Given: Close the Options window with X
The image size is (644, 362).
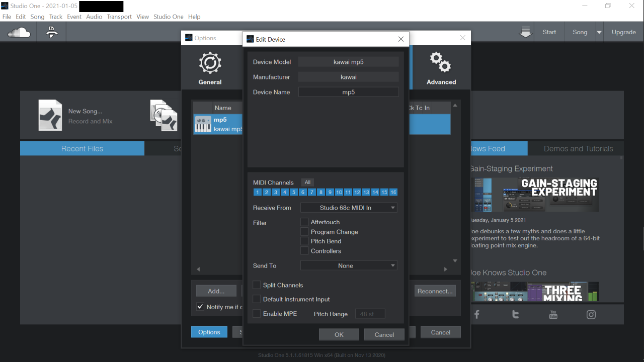Looking at the screenshot, I should tap(463, 38).
